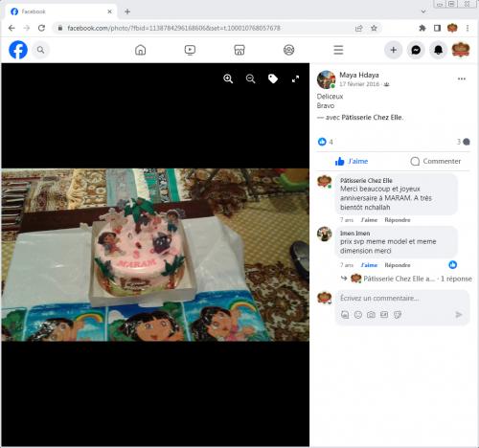The width and height of the screenshot is (479, 448).
Task: Reload the page
Action: click(x=41, y=28)
